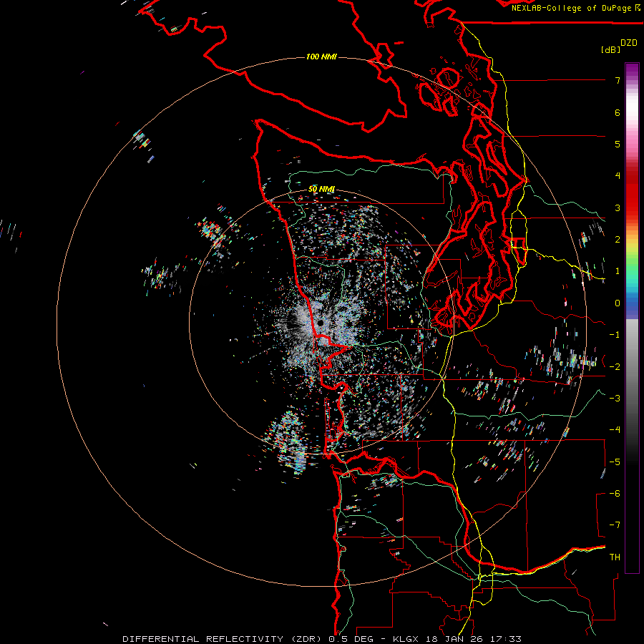The width and height of the screenshot is (644, 644).
Task: Click the -5 value on the color scale
Action: click(x=615, y=462)
